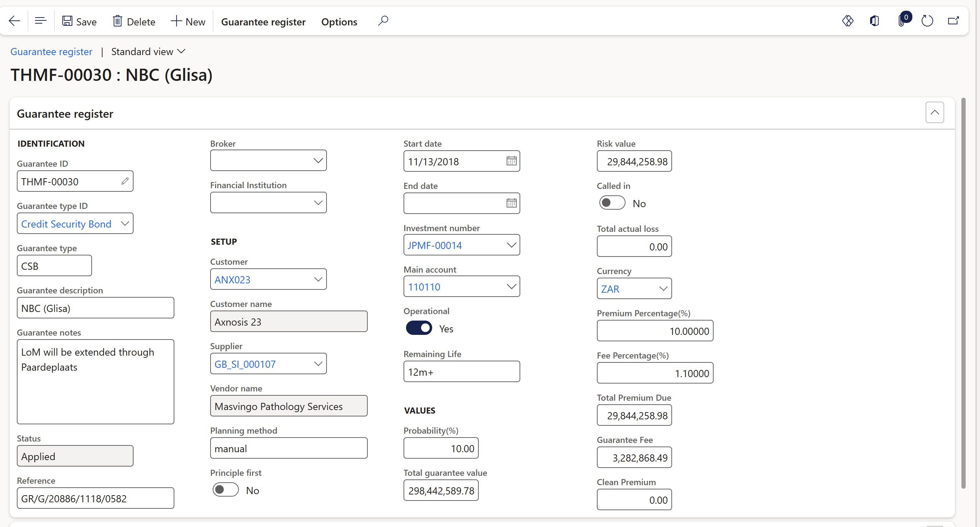Expand the Main account 110110 dropdown
This screenshot has height=527, width=980.
[x=511, y=287]
